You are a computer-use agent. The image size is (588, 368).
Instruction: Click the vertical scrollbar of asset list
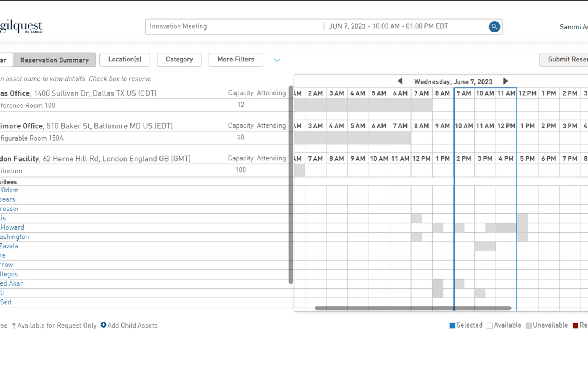coord(291,185)
